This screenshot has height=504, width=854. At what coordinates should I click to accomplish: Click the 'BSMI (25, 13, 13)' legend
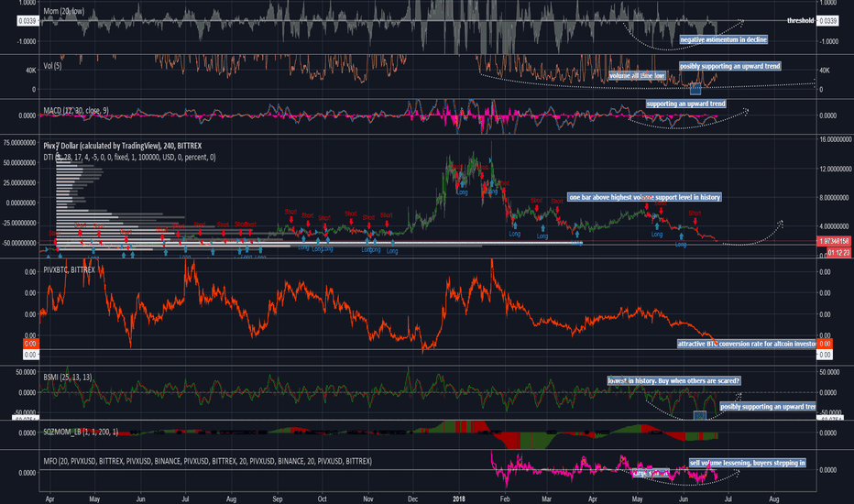pos(68,377)
